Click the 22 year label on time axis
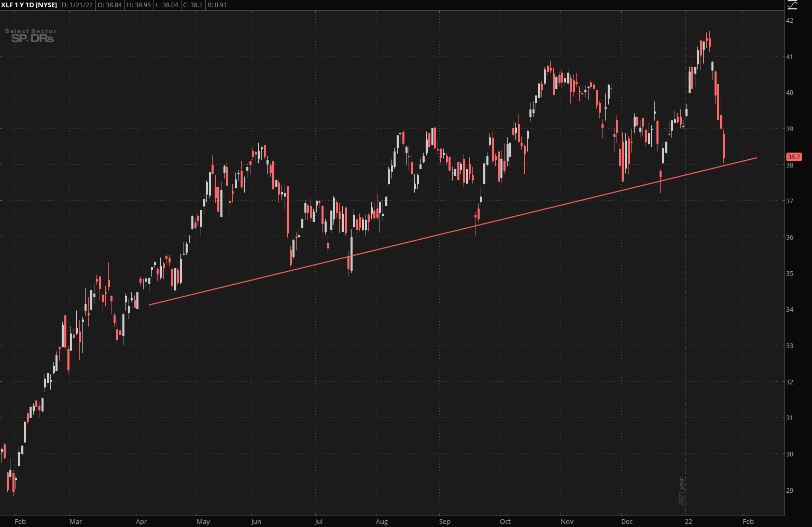 [688, 521]
